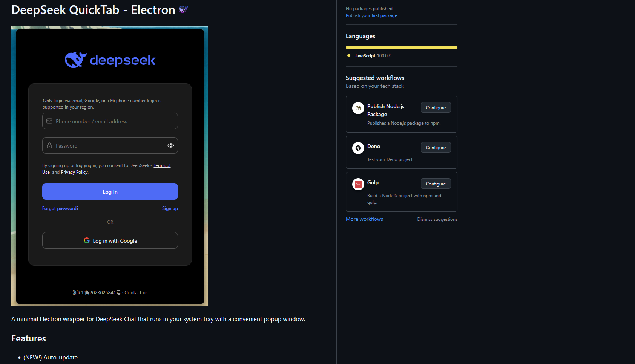
Task: Configure the Gulp workflow
Action: 436,184
